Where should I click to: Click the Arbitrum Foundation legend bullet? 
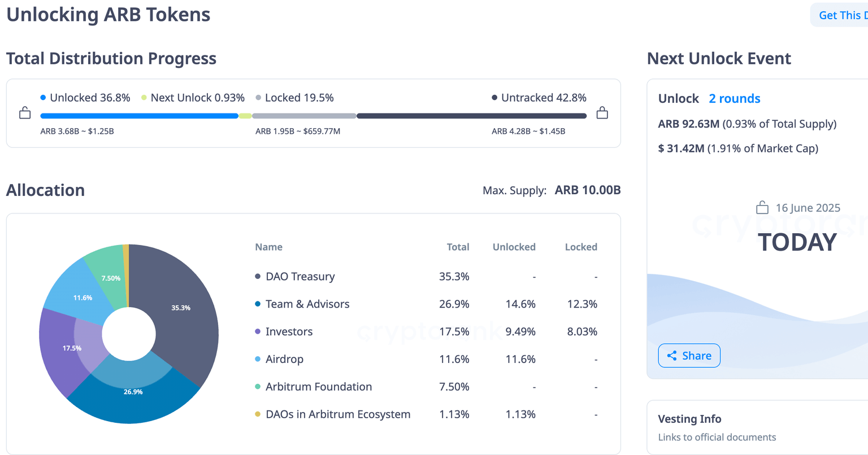coord(258,387)
